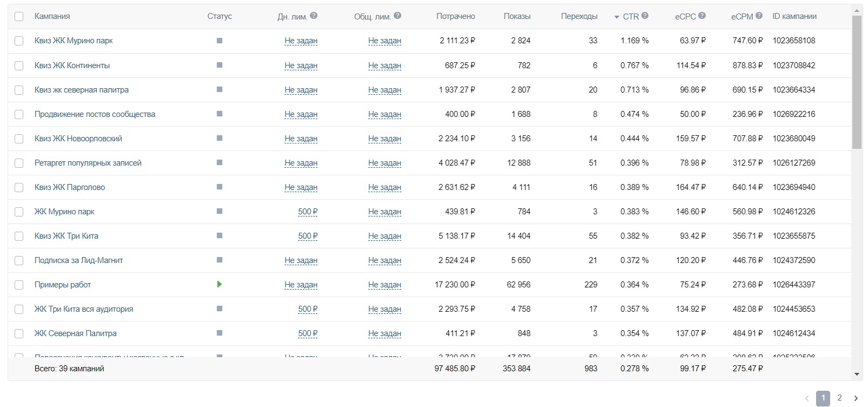Click stopped status icon for Ретаргет популярных записей
Viewport: 868px width, 407px height.
(x=220, y=162)
